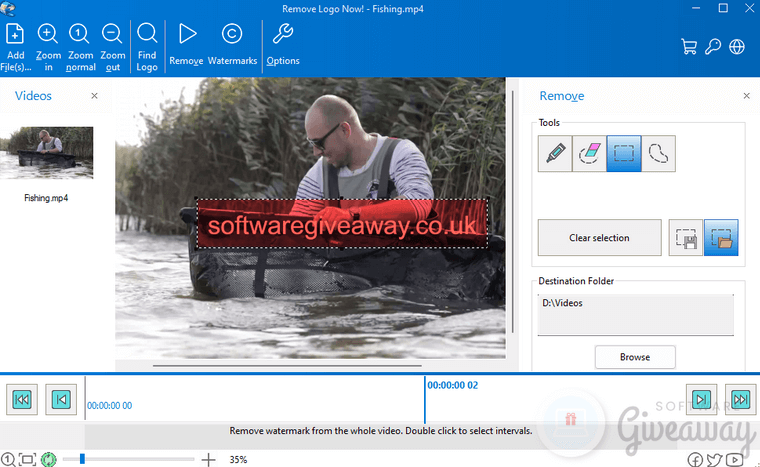
Task: Jump to the start of timeline
Action: click(22, 400)
